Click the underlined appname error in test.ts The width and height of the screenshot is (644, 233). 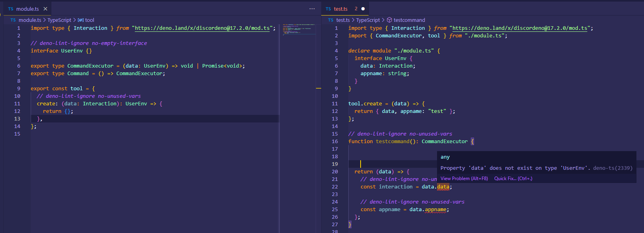(435, 210)
